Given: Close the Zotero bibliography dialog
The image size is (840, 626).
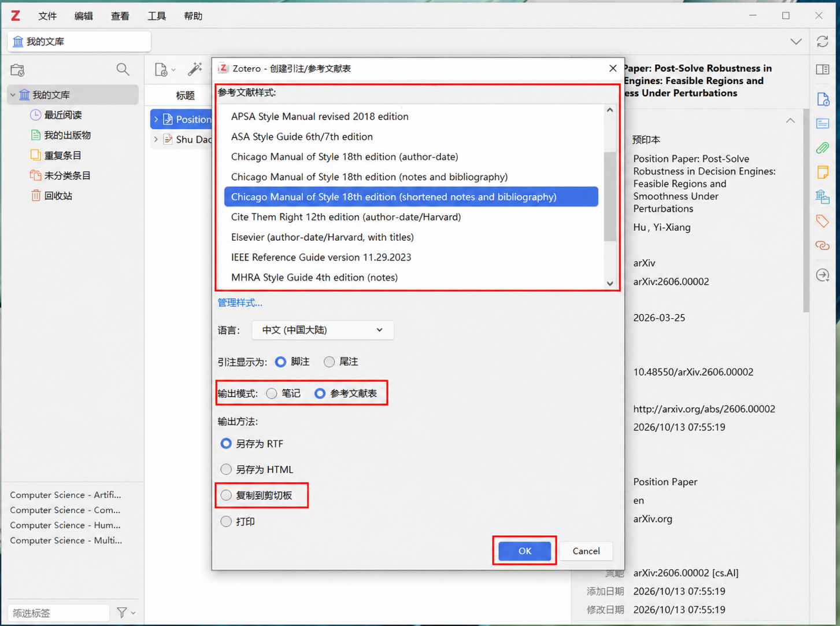Looking at the screenshot, I should 613,68.
